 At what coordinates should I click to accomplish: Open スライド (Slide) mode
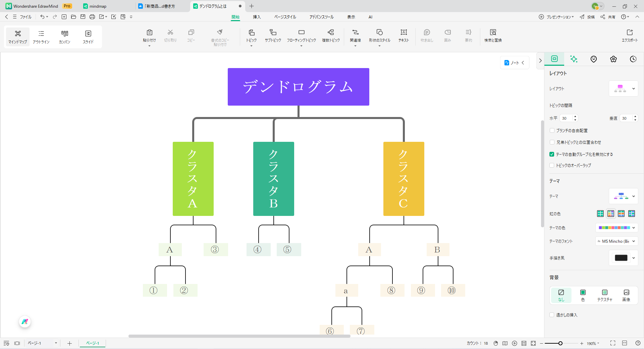click(x=88, y=37)
